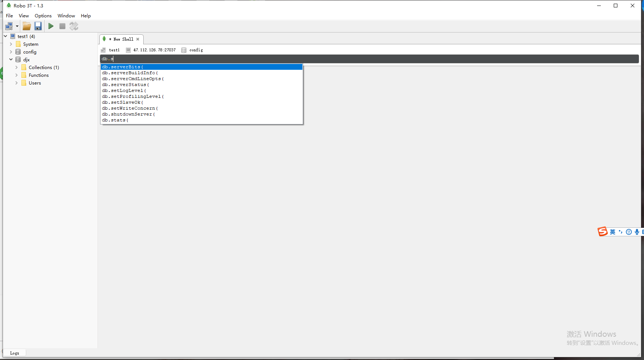Run the query with green play button
The height and width of the screenshot is (360, 644).
51,26
